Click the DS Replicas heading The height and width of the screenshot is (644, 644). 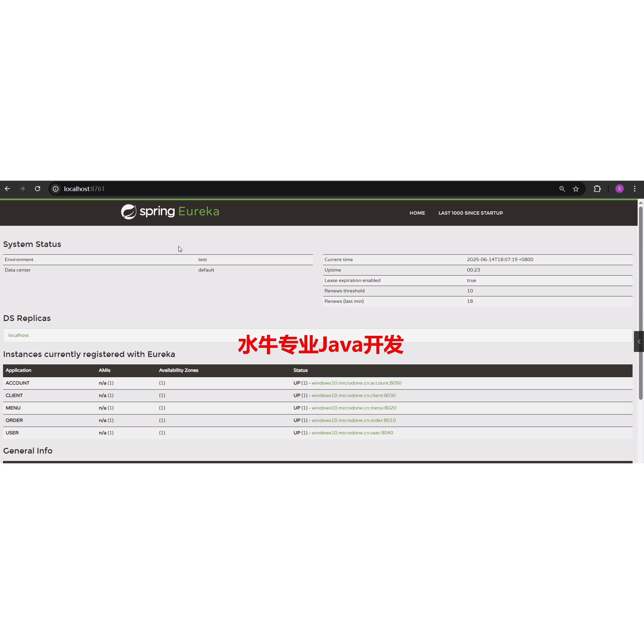tap(27, 318)
